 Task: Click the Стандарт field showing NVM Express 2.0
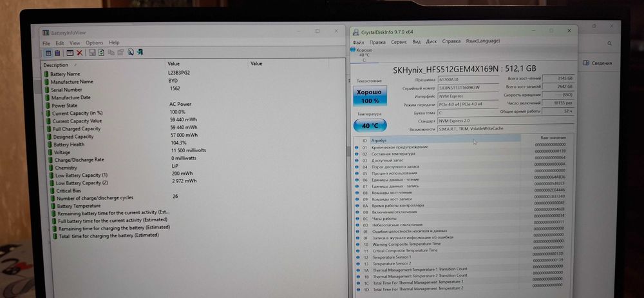point(506,121)
